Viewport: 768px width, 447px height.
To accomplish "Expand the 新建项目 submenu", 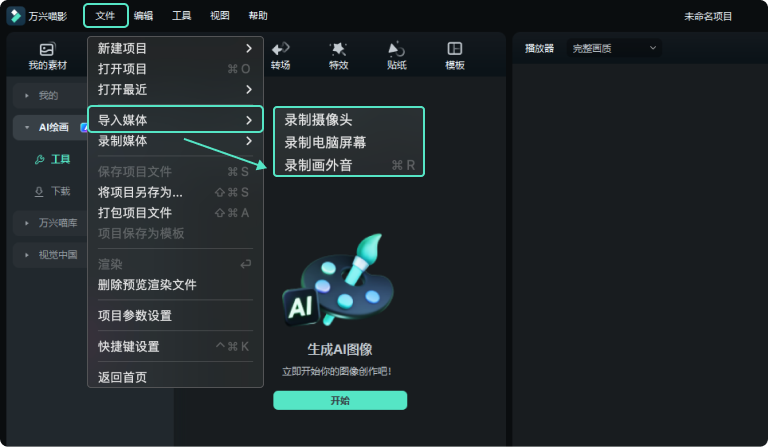I will pyautogui.click(x=175, y=48).
